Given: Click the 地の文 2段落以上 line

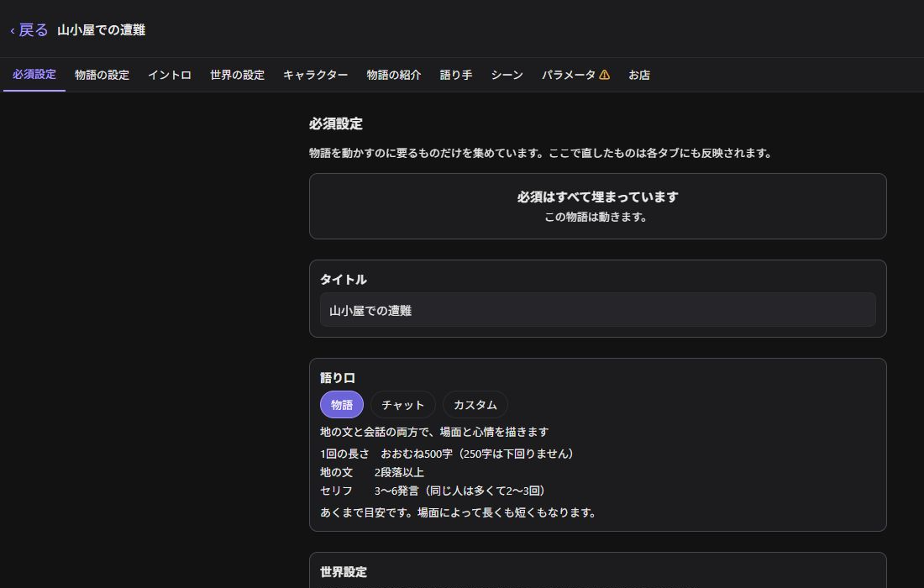Looking at the screenshot, I should pos(372,472).
